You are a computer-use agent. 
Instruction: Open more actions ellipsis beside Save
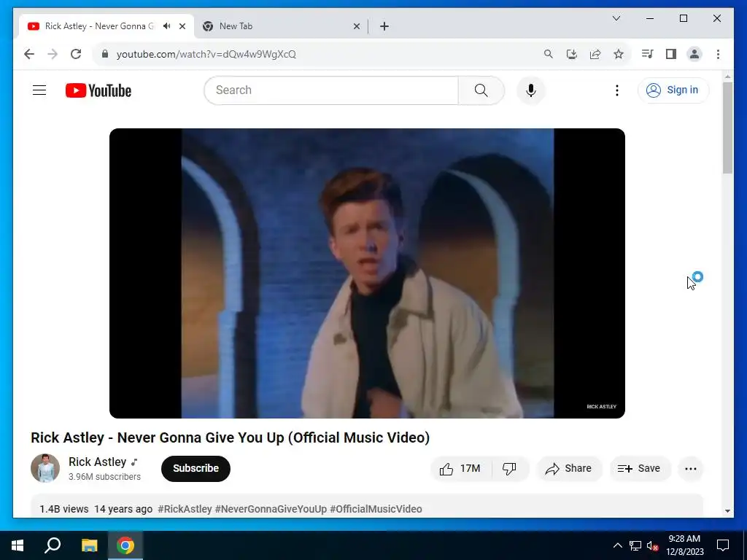690,469
